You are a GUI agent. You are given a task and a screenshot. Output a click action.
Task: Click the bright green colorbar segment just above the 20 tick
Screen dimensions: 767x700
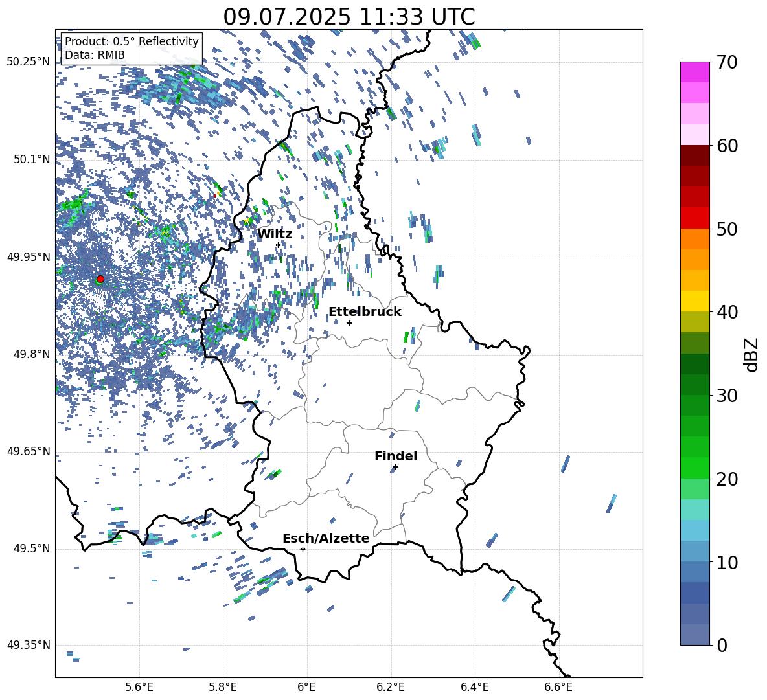pos(694,468)
